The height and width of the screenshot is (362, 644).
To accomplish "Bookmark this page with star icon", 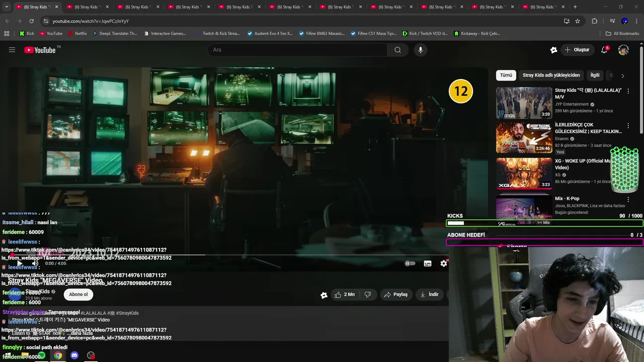I will [578, 21].
